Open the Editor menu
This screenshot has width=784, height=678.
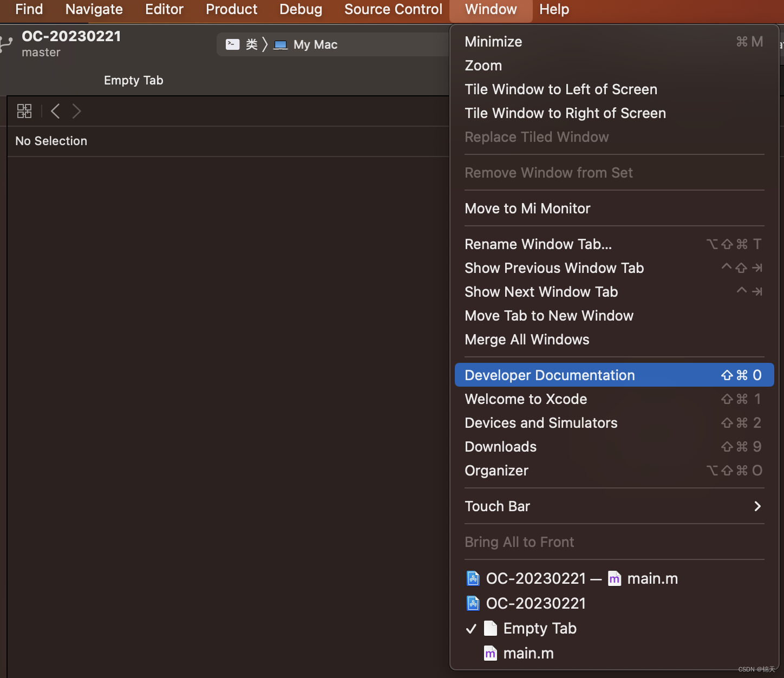165,9
